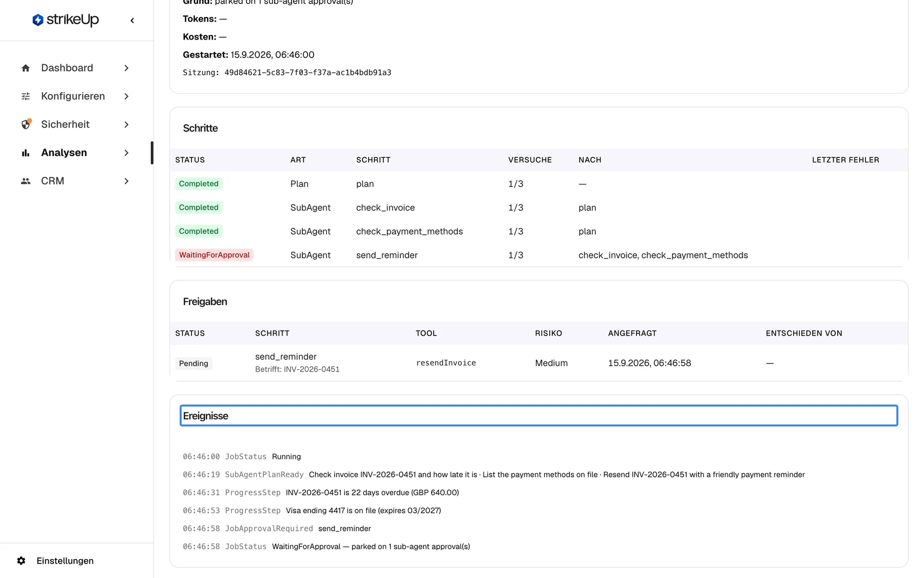The height and width of the screenshot is (578, 924).
Task: Click the WaitingForApproval status badge
Action: (x=214, y=255)
